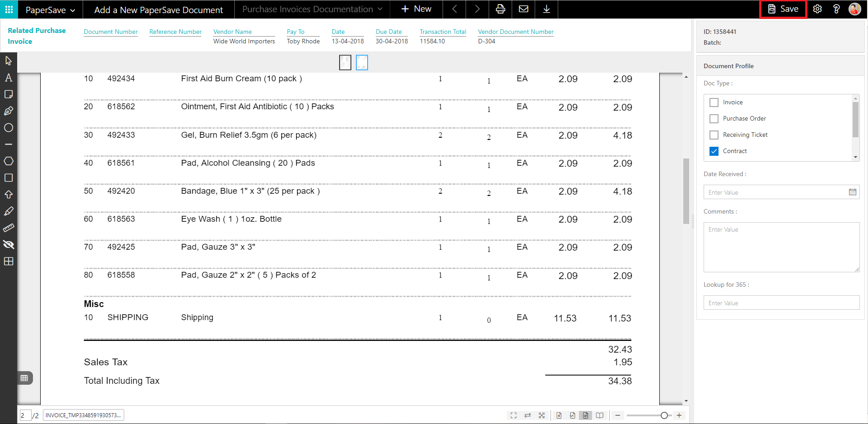This screenshot has width=868, height=424.
Task: Uncheck the Contract checkbox
Action: pyautogui.click(x=714, y=151)
